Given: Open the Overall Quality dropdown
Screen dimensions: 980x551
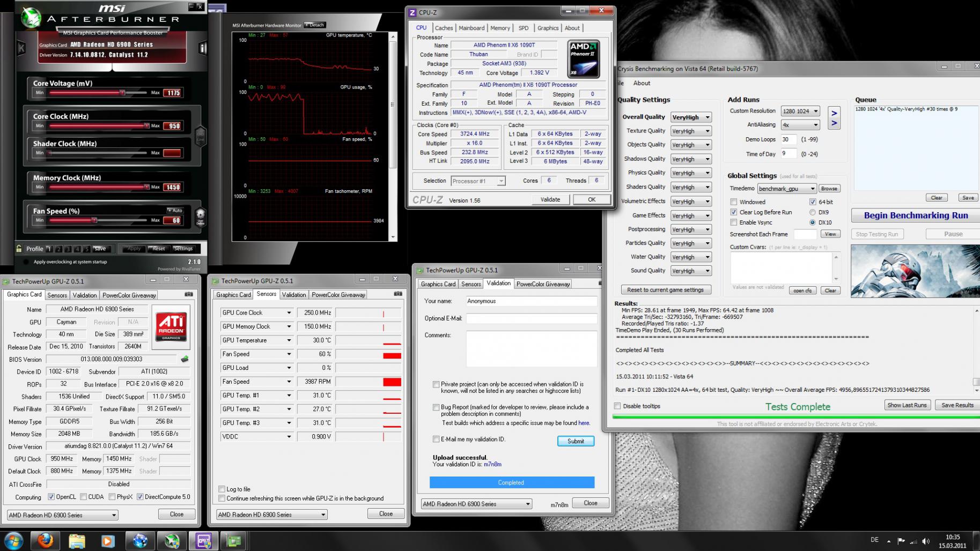Looking at the screenshot, I should click(x=691, y=117).
